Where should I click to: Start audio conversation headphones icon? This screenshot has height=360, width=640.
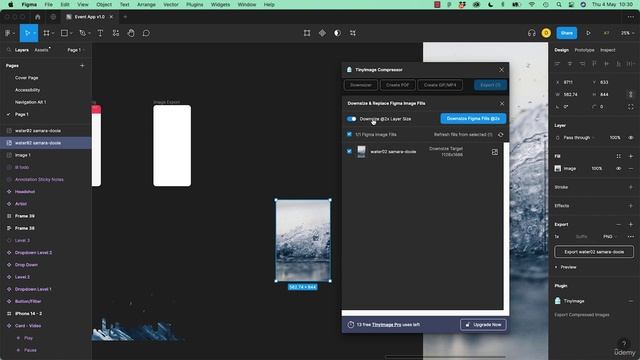pyautogui.click(x=531, y=33)
